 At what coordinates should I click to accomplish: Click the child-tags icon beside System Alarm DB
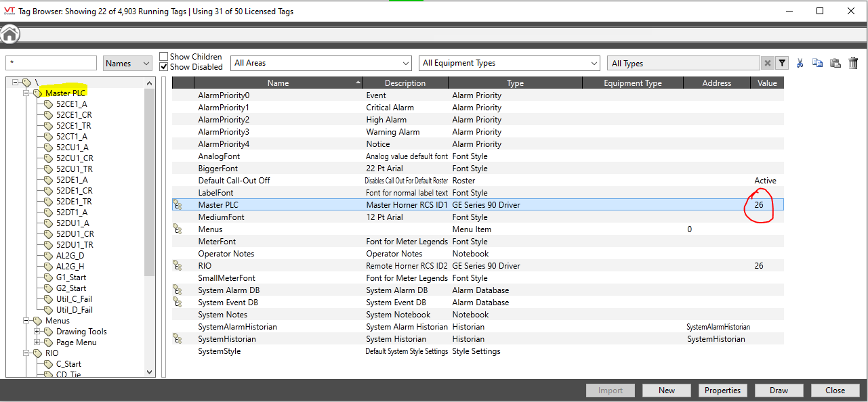point(178,290)
